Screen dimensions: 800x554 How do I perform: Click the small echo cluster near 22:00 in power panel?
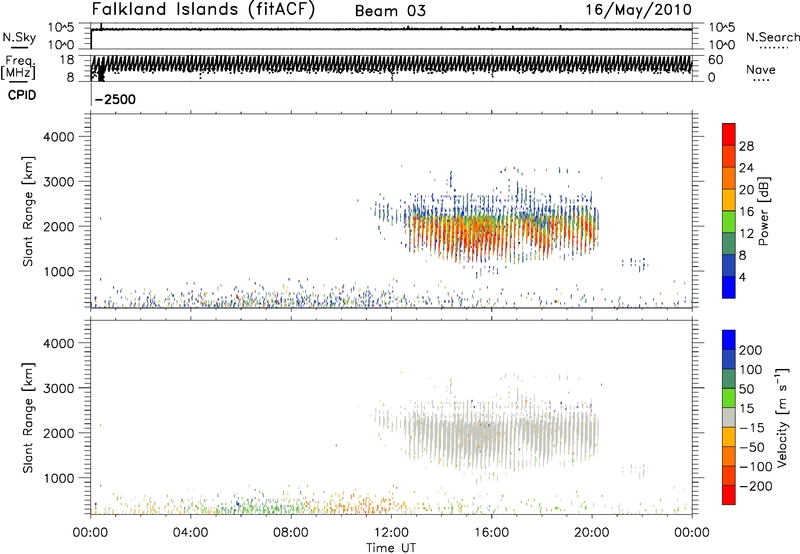click(634, 263)
